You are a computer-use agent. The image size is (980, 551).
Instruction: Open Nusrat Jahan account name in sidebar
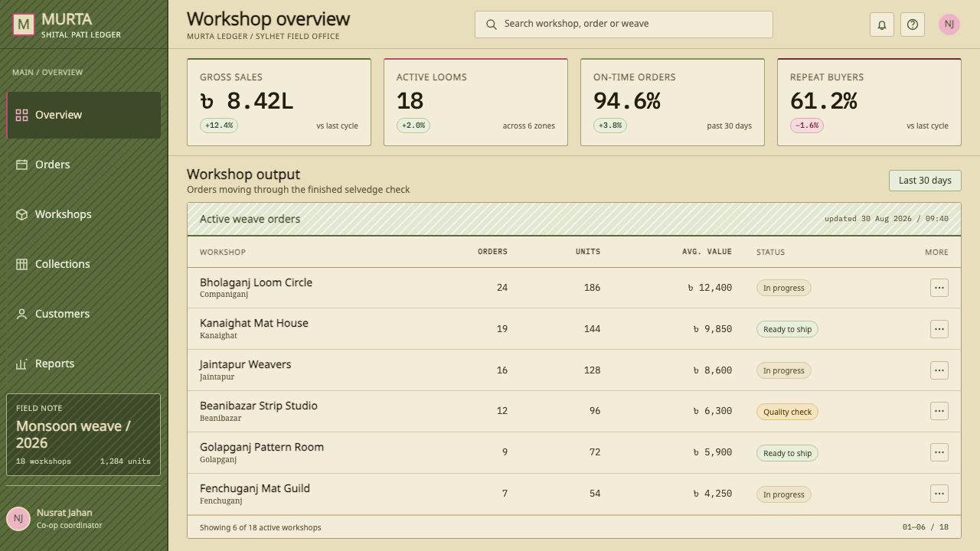(64, 513)
